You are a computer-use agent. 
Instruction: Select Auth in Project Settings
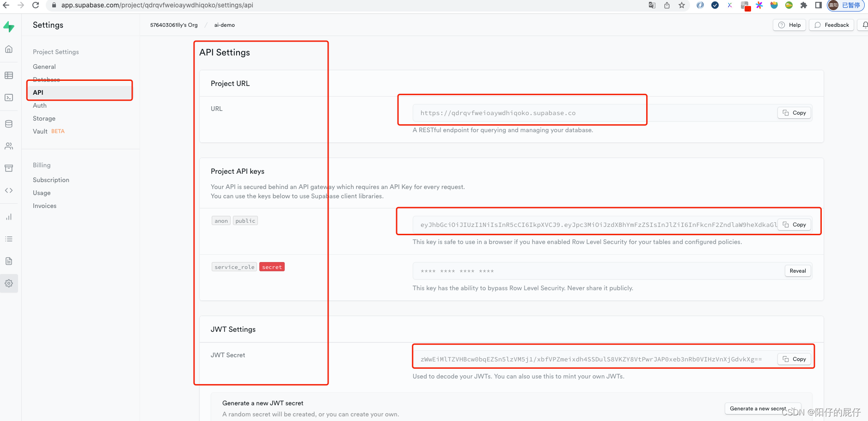click(x=40, y=105)
